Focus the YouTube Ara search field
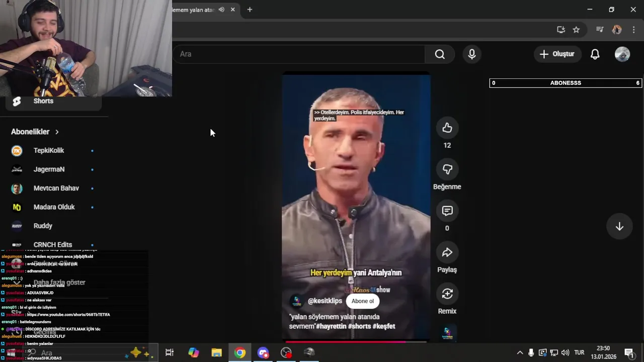644x362 pixels. pyautogui.click(x=299, y=54)
